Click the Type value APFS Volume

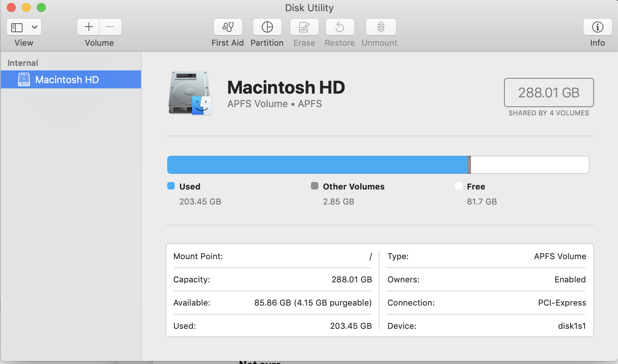pos(560,257)
